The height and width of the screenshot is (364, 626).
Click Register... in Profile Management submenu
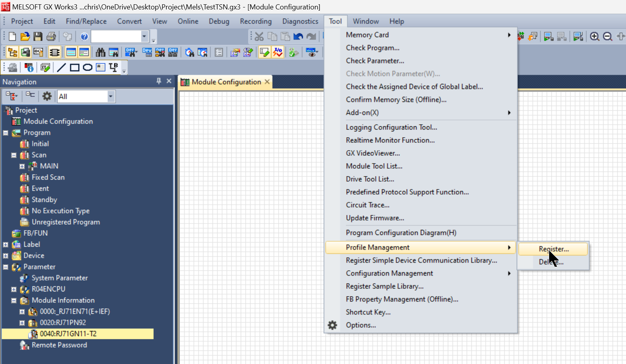point(553,249)
